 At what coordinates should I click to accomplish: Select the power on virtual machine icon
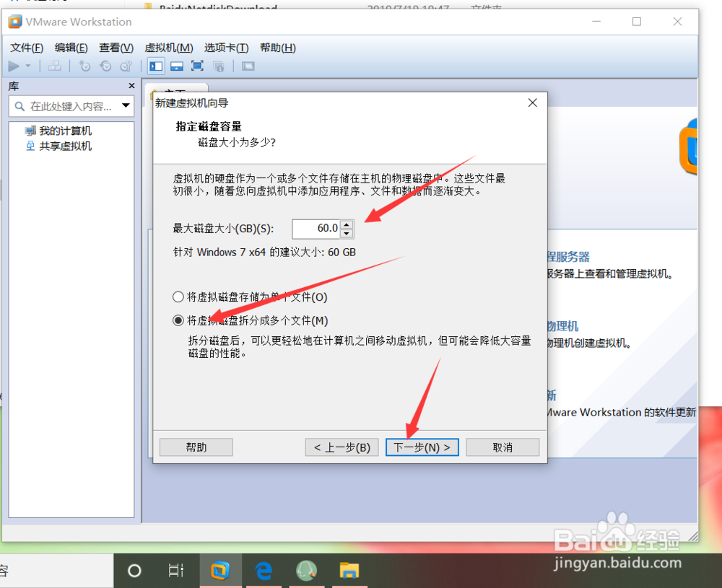pyautogui.click(x=14, y=66)
